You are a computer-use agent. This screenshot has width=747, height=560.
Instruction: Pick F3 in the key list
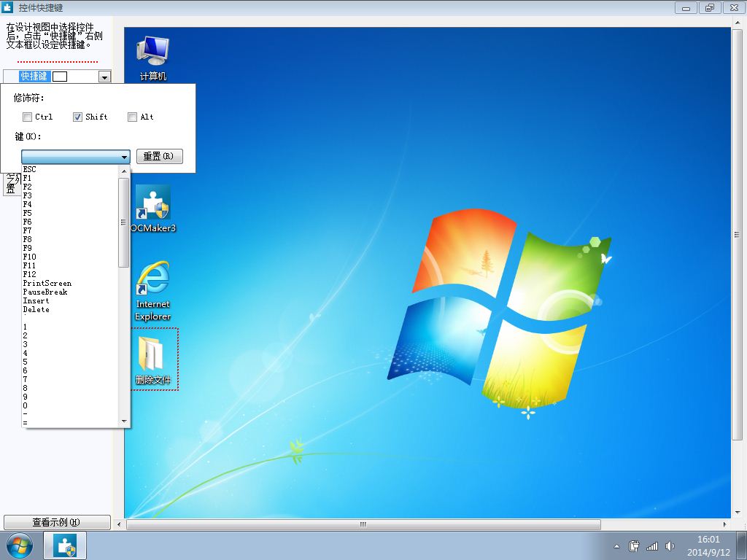pos(69,195)
